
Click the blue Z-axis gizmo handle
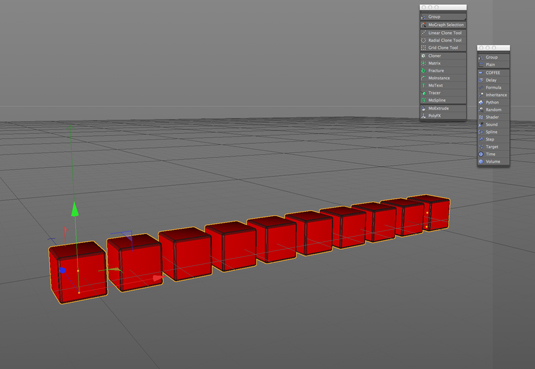pos(62,270)
